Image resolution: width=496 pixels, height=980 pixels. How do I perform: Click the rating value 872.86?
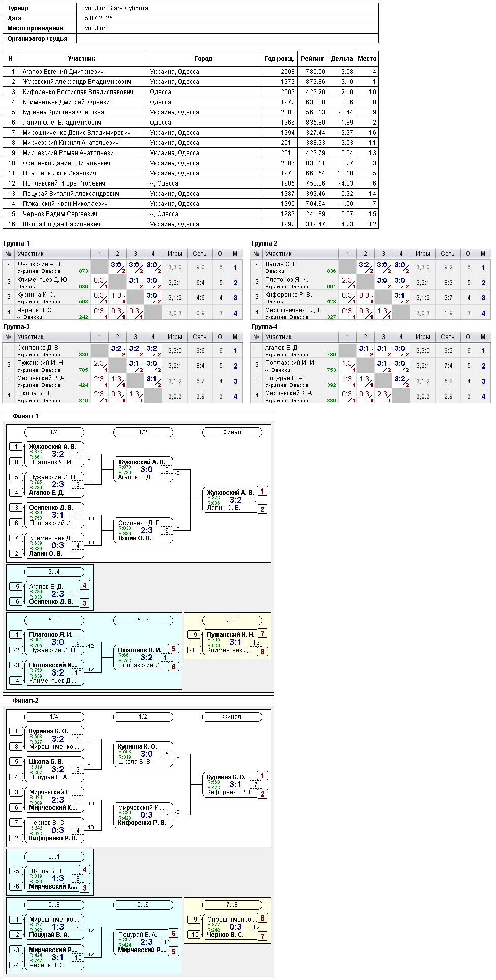point(316,82)
